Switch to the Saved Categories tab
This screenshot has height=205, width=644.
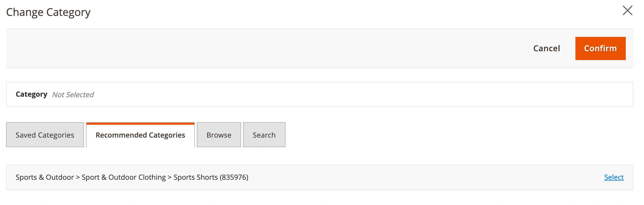click(x=45, y=135)
